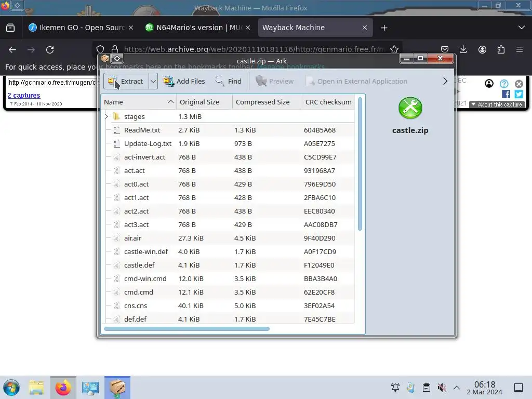Viewport: 532px width, 399px height.
Task: Open the taskbar start menu
Action: click(11, 388)
